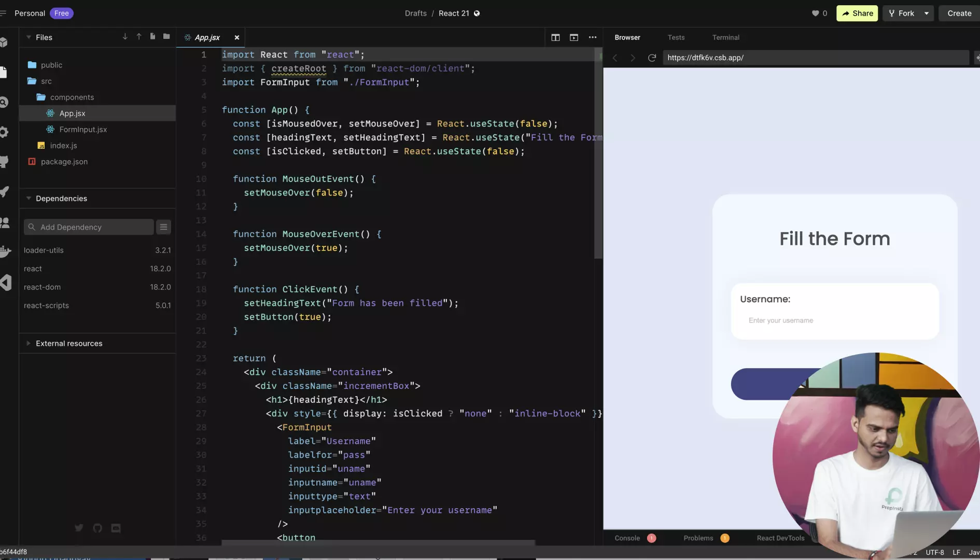Click the Share button

click(857, 13)
